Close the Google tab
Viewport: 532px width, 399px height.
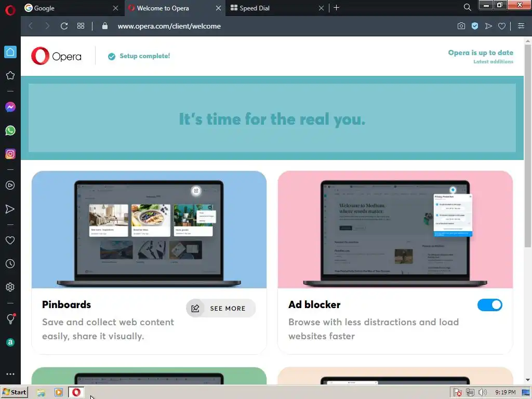[x=115, y=8]
